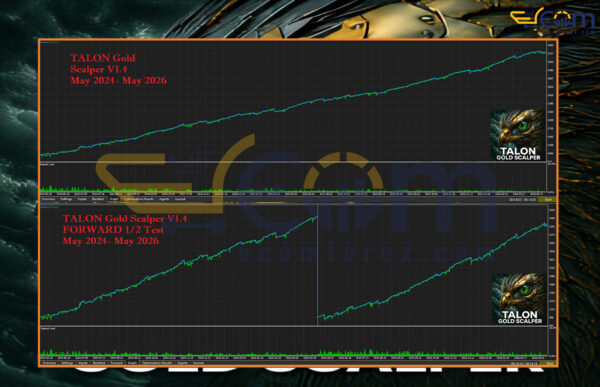Open the Agents tab in the upper tester panel
This screenshot has width=600, height=387.
(x=164, y=199)
